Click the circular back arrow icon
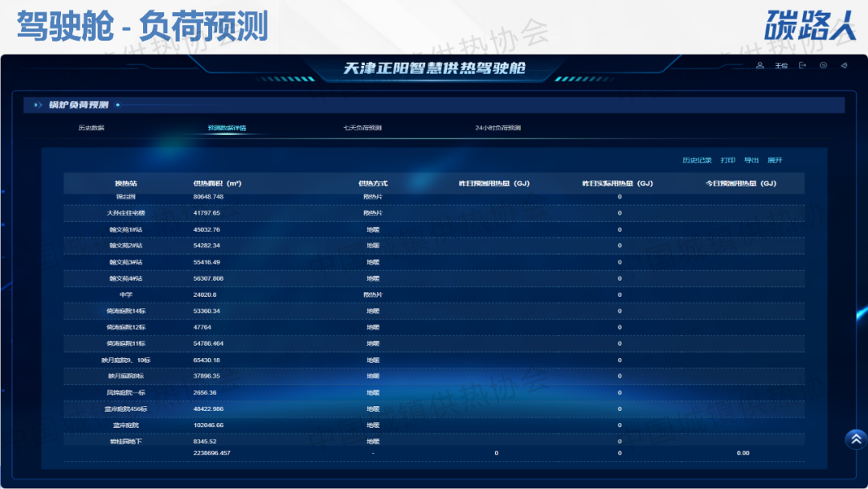This screenshot has height=489, width=868. (x=823, y=66)
